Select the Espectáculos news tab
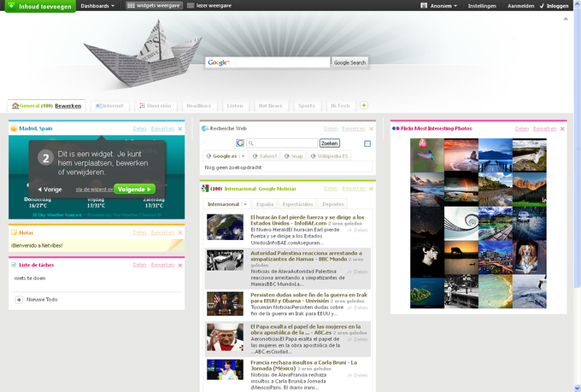The height and width of the screenshot is (392, 581). 297,204
